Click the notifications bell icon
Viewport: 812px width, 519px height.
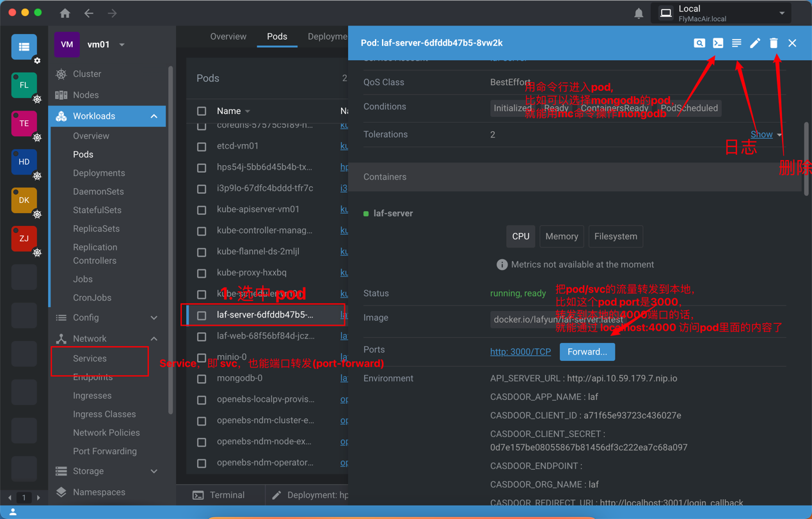point(639,13)
